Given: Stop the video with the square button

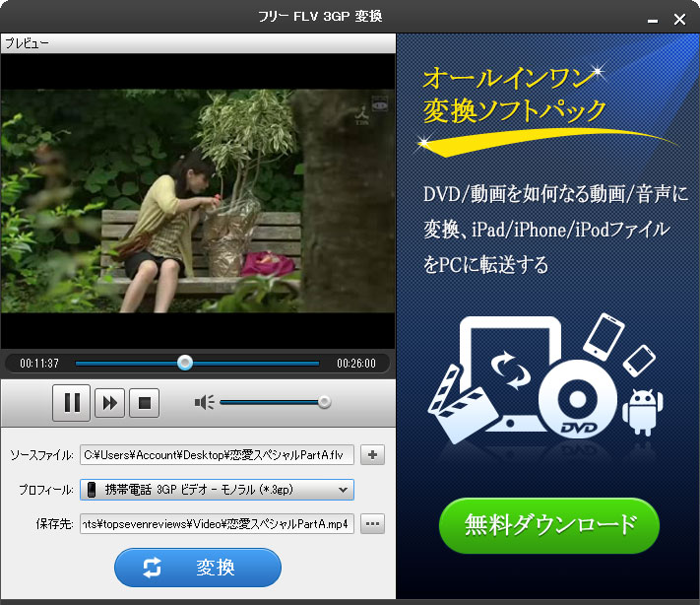Looking at the screenshot, I should click(x=145, y=402).
